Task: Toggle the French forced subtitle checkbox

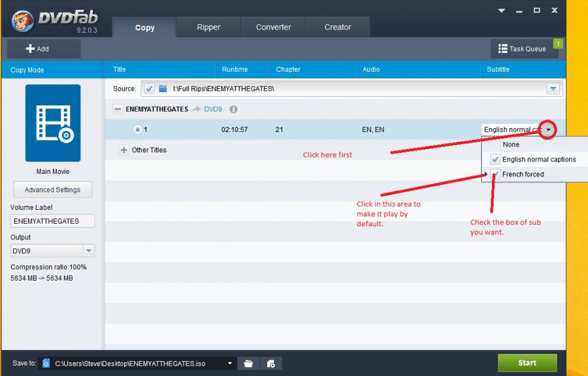Action: coord(496,174)
